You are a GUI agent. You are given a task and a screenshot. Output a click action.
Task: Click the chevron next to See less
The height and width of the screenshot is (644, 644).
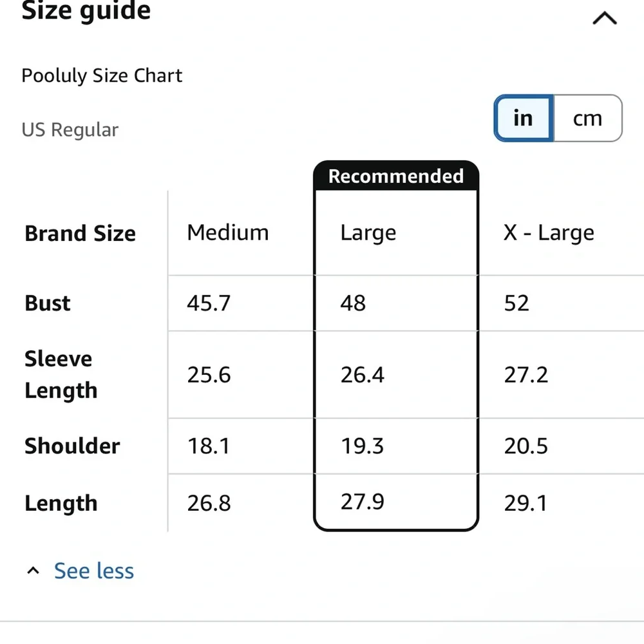pyautogui.click(x=33, y=569)
